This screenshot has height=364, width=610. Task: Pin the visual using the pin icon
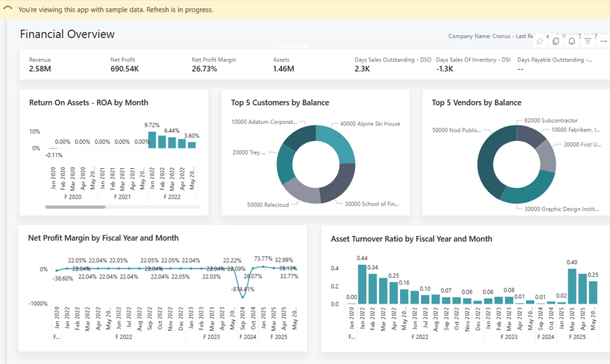click(x=540, y=41)
